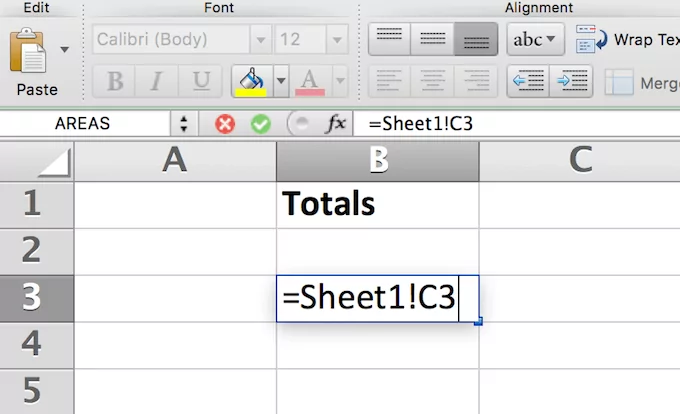The height and width of the screenshot is (414, 680).
Task: Click the fx insert function icon
Action: coord(337,124)
